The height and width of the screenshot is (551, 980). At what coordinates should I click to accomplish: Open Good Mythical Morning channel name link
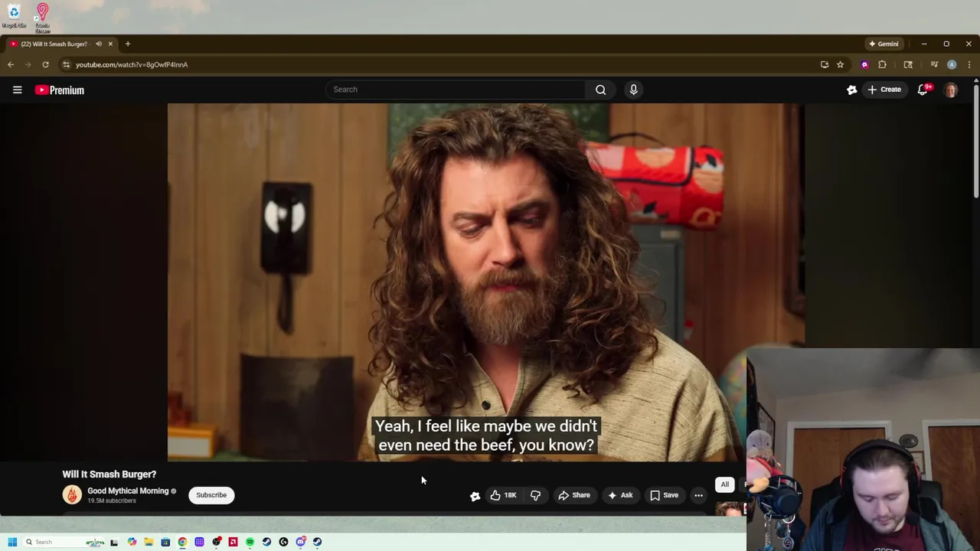point(128,491)
